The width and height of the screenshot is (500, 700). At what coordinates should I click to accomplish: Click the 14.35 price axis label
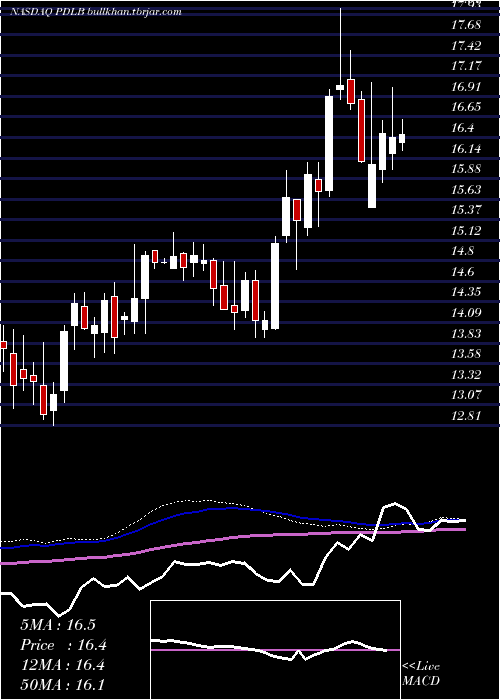[x=466, y=292]
